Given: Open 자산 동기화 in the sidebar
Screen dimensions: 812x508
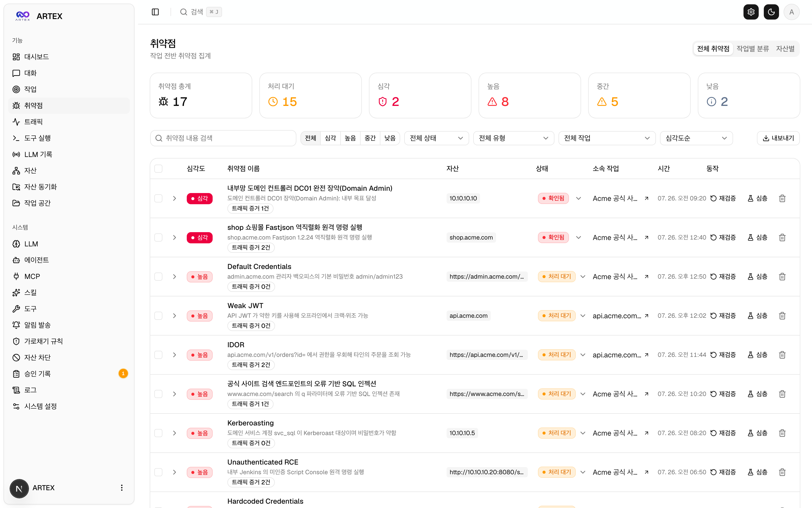Looking at the screenshot, I should (69, 187).
